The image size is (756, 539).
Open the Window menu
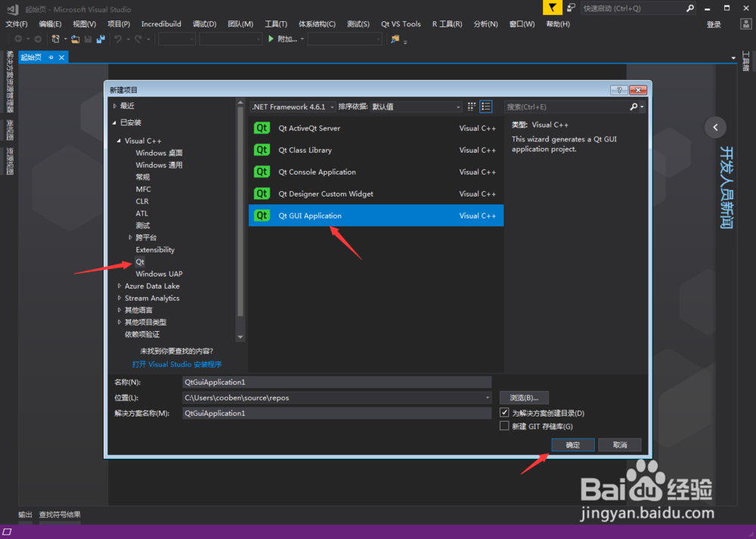coord(522,24)
